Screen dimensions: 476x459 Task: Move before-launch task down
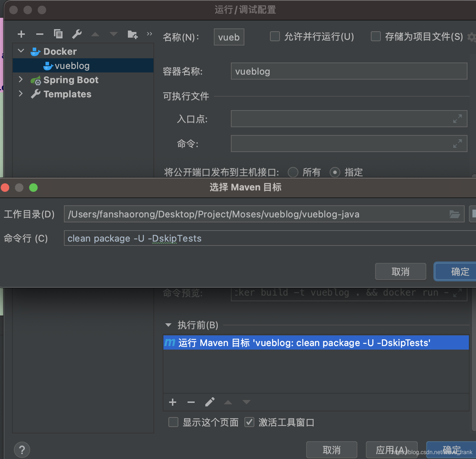click(247, 403)
